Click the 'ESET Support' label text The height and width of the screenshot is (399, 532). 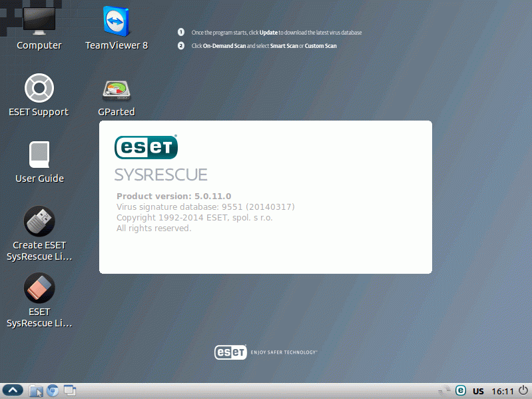pyautogui.click(x=39, y=112)
